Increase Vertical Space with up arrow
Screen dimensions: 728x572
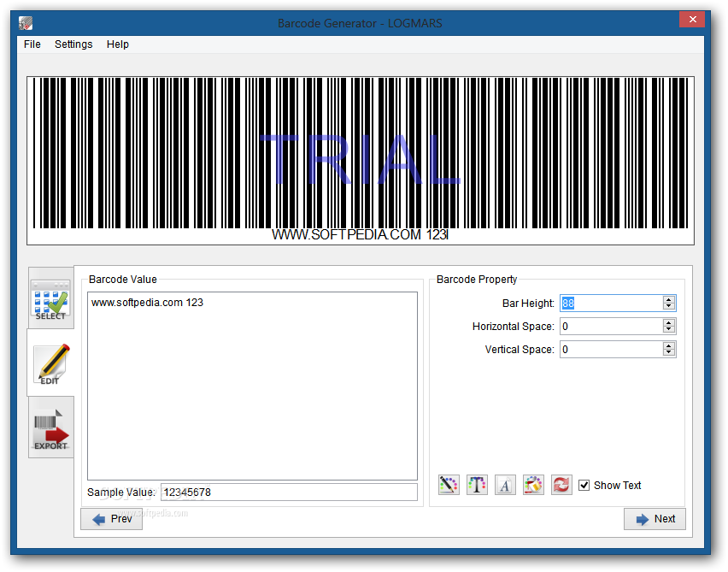pos(668,345)
